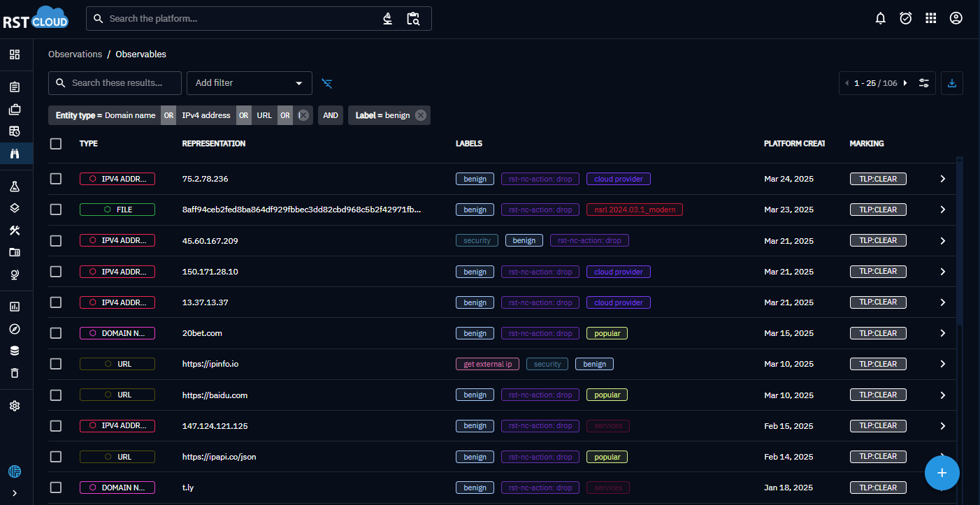This screenshot has width=980, height=505.
Task: Remove the Label = benign filter
Action: pyautogui.click(x=421, y=115)
